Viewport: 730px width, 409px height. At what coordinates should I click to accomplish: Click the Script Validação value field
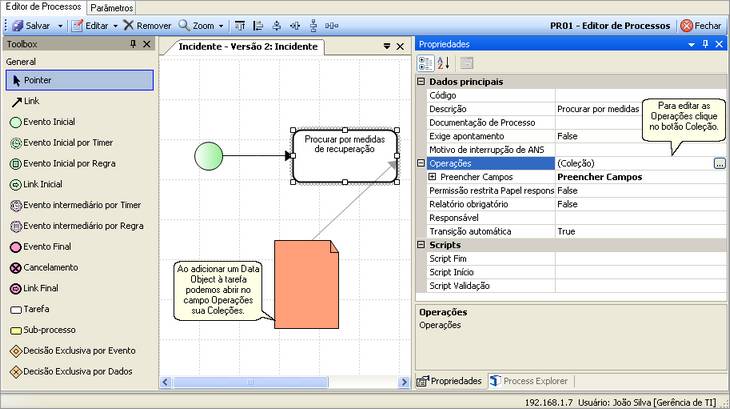tap(641, 286)
